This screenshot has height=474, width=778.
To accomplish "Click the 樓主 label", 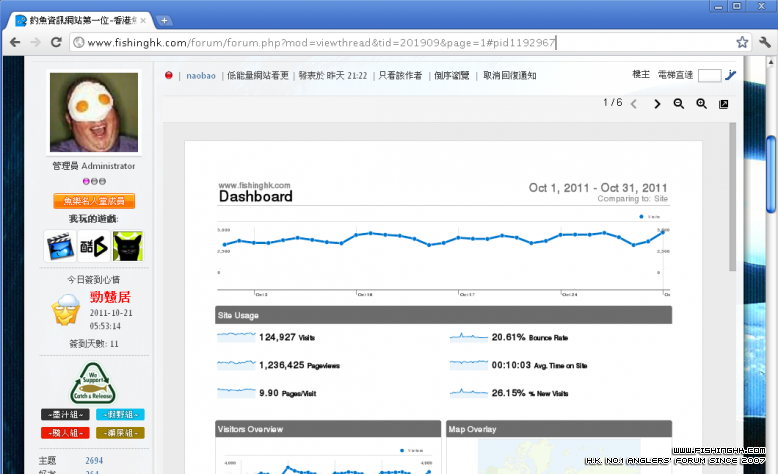I will (x=641, y=74).
